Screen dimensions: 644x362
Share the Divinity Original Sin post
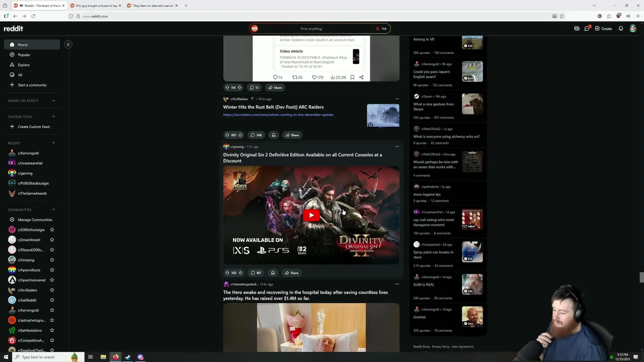(x=291, y=273)
